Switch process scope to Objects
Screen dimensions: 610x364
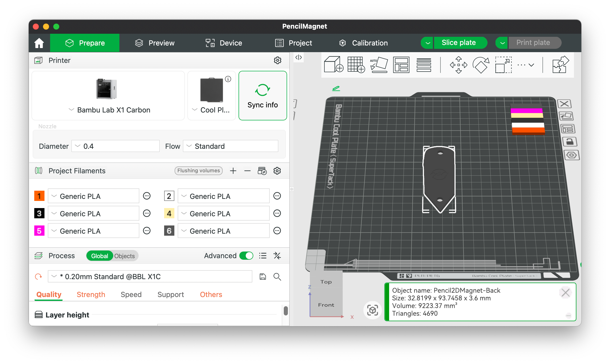pyautogui.click(x=125, y=256)
